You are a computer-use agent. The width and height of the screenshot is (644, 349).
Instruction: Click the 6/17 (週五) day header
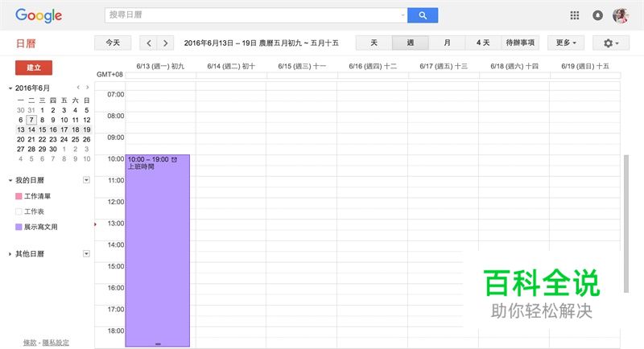click(444, 66)
